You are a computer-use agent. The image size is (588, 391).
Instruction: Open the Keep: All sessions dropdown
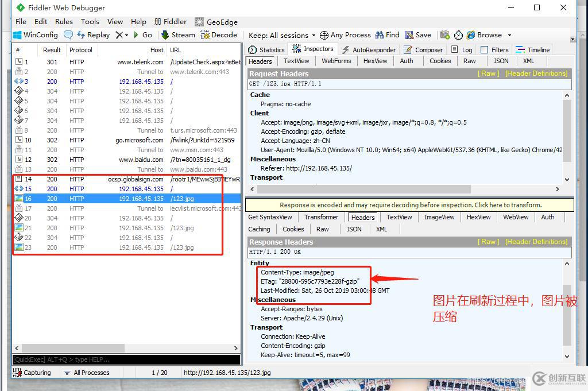coord(282,35)
